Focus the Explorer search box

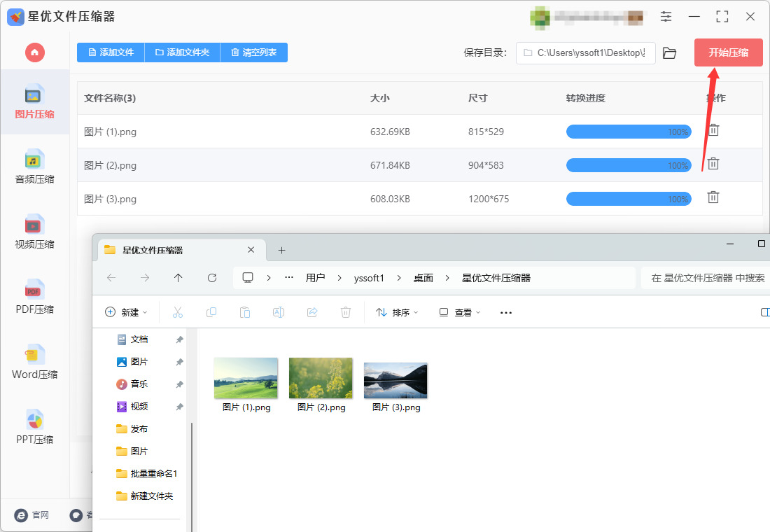pyautogui.click(x=706, y=278)
